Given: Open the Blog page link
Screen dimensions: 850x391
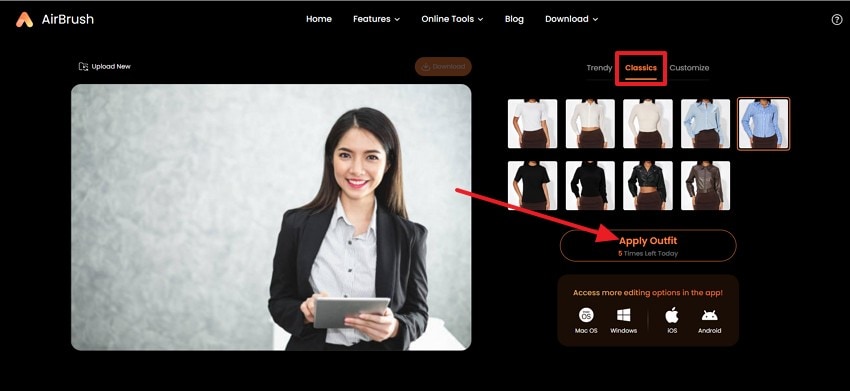Looking at the screenshot, I should tap(514, 19).
